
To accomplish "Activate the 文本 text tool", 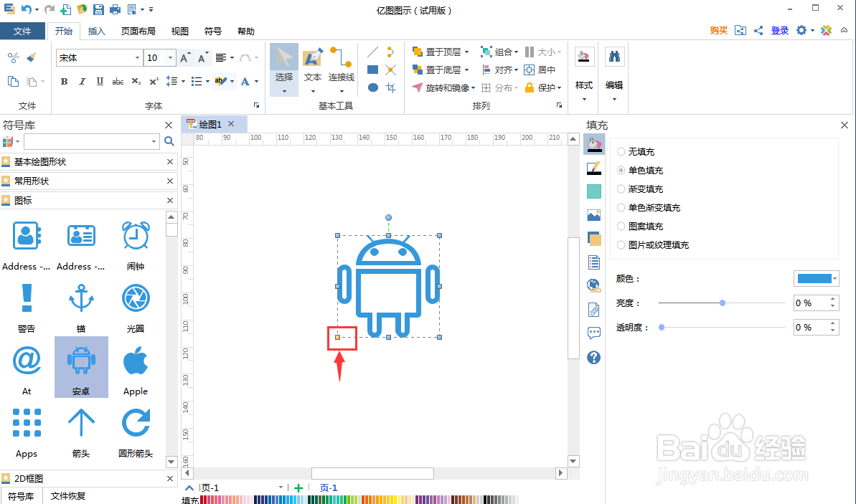I will pos(313,69).
